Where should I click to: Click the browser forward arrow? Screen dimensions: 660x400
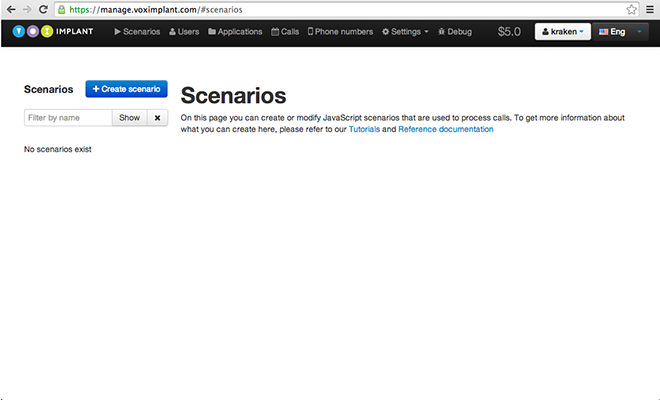[x=27, y=9]
